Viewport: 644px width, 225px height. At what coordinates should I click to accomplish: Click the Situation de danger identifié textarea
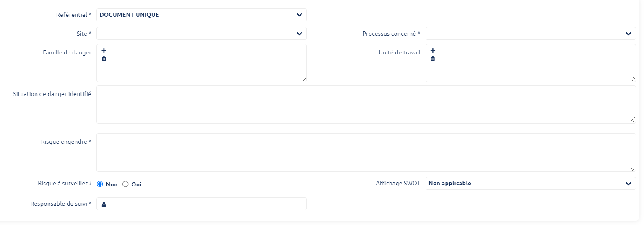[366, 105]
